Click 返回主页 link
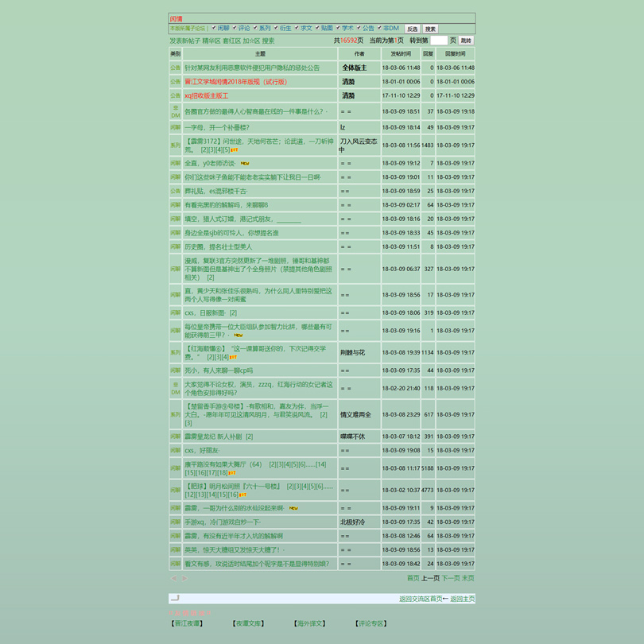The height and width of the screenshot is (644, 644). click(463, 599)
